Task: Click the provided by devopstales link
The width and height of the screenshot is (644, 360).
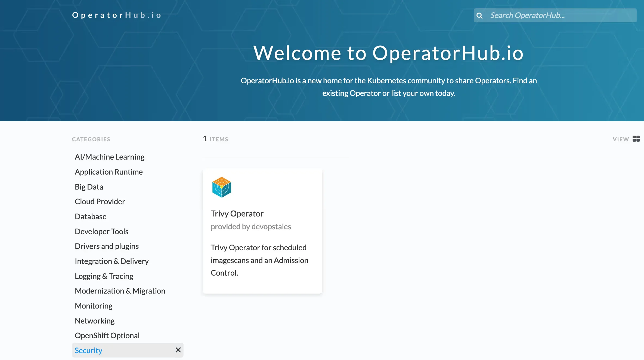Action: (x=251, y=226)
